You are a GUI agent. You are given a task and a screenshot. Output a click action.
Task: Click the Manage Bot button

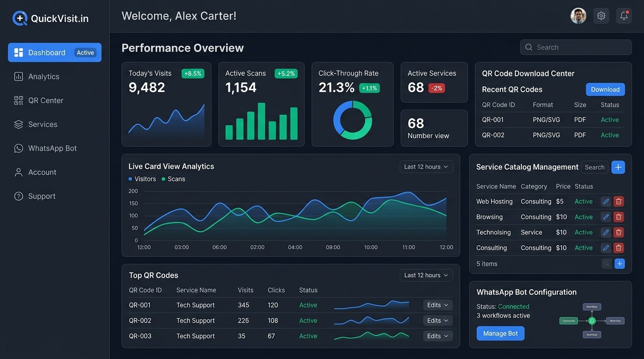[x=500, y=333]
